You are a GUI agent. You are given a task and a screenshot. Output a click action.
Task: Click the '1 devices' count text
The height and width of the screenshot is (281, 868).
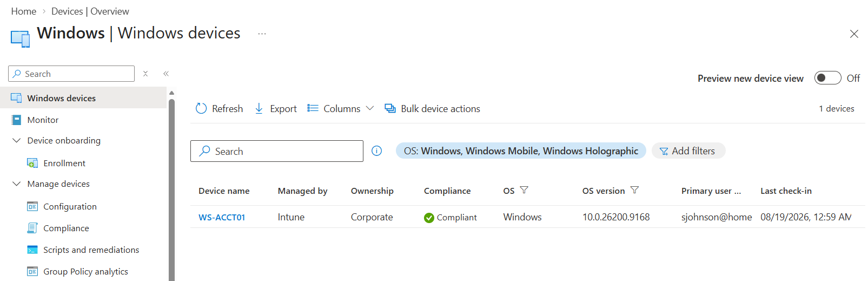[x=836, y=108]
